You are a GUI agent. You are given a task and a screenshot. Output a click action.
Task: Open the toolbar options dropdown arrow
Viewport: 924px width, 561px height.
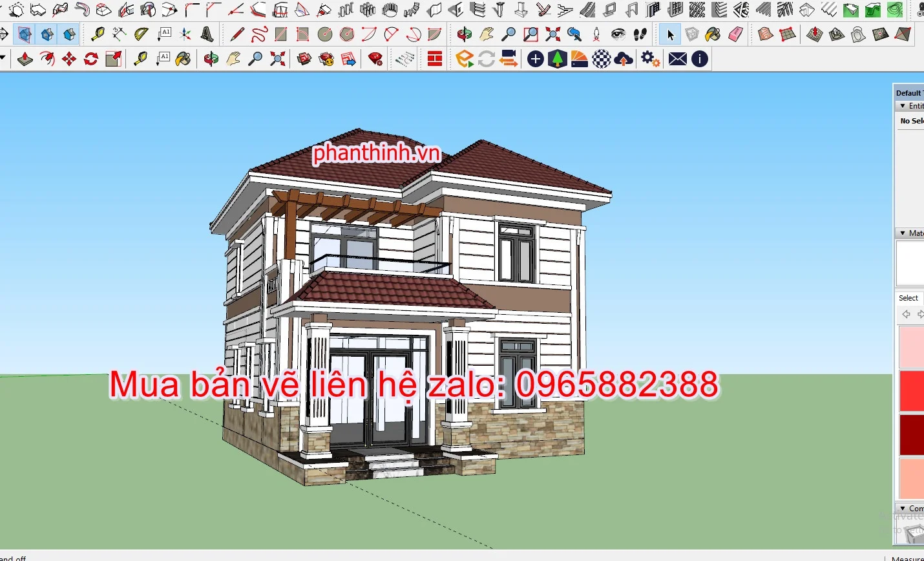[3, 59]
